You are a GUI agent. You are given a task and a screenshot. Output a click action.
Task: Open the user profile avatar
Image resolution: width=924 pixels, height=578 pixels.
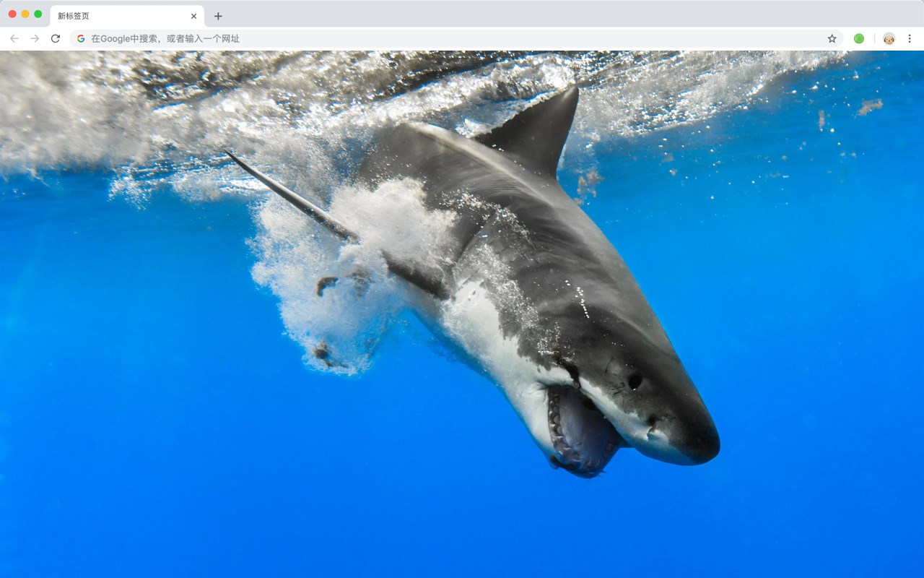click(x=889, y=38)
